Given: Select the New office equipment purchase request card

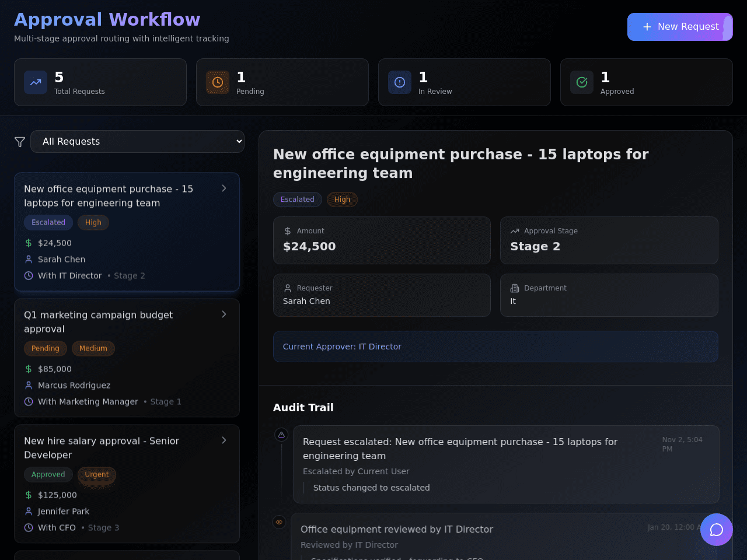Looking at the screenshot, I should click(x=127, y=232).
